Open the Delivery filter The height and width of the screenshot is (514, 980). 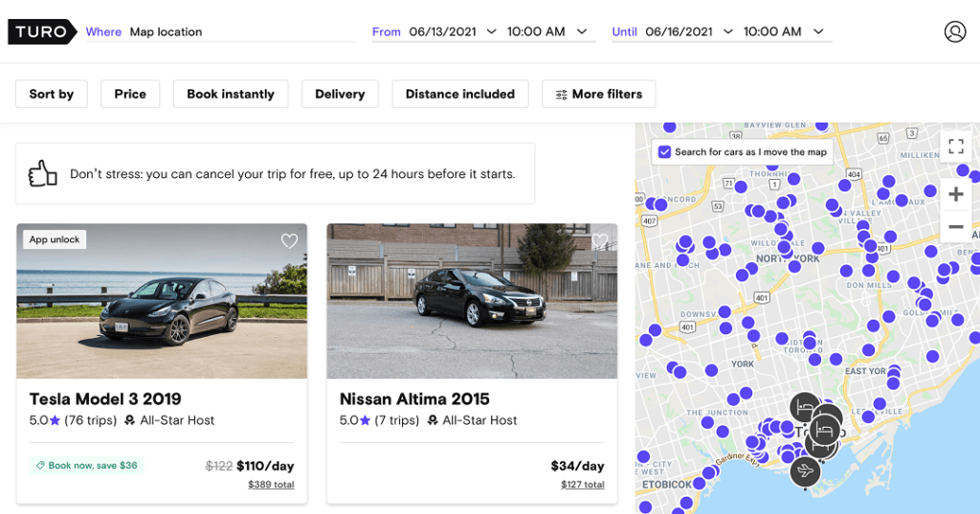pos(340,94)
